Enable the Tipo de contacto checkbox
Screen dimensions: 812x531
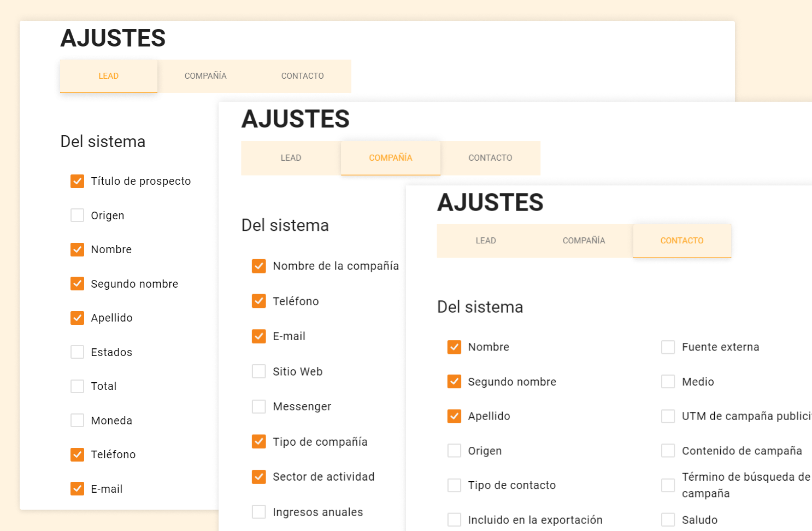(x=454, y=485)
